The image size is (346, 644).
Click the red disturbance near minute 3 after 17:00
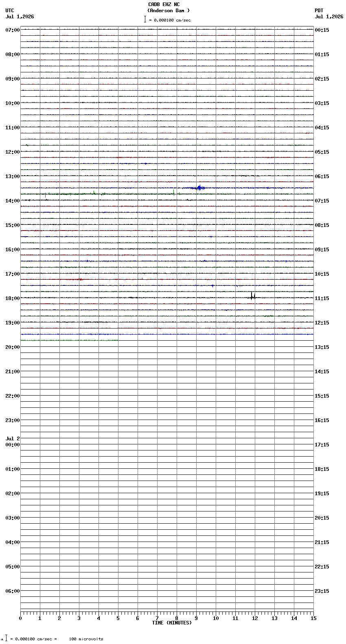coord(80,279)
